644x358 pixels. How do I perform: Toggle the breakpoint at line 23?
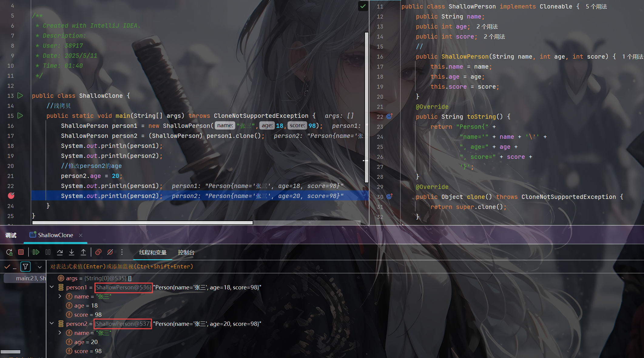click(11, 196)
